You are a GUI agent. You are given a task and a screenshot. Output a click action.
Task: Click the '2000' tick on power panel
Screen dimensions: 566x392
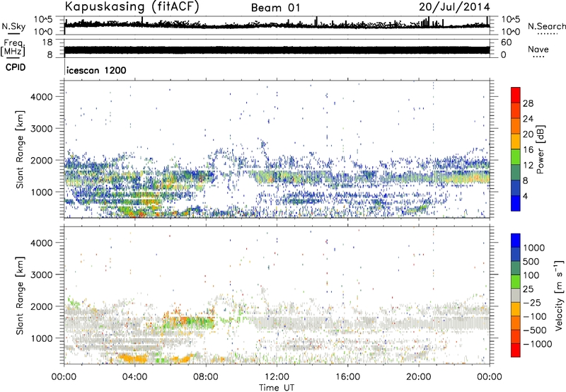[42, 160]
